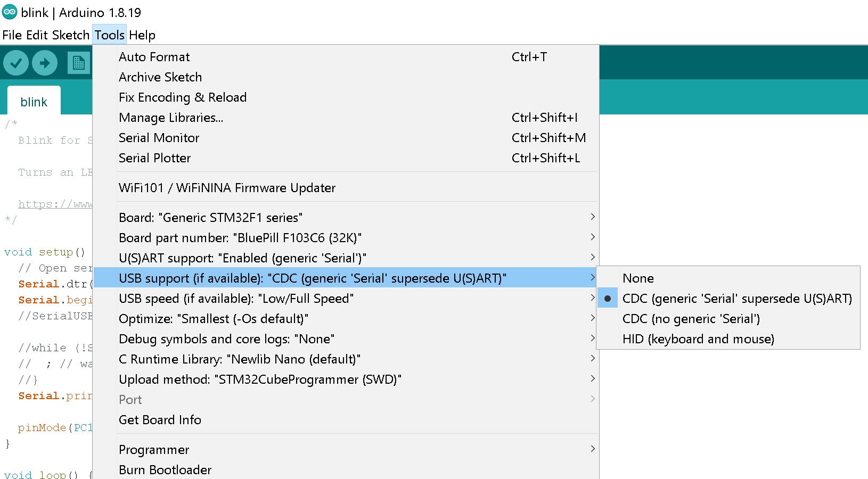Expand the Upload method submenu arrow

(x=593, y=378)
